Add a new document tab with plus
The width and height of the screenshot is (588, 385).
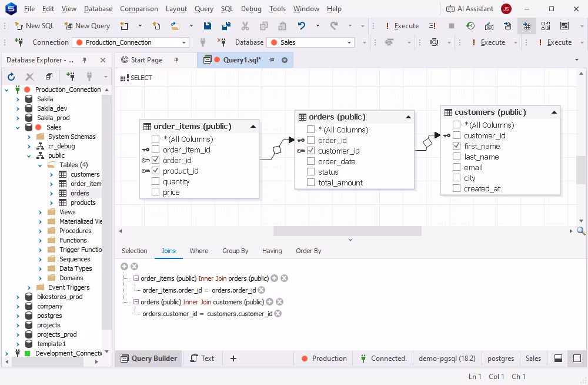233,359
